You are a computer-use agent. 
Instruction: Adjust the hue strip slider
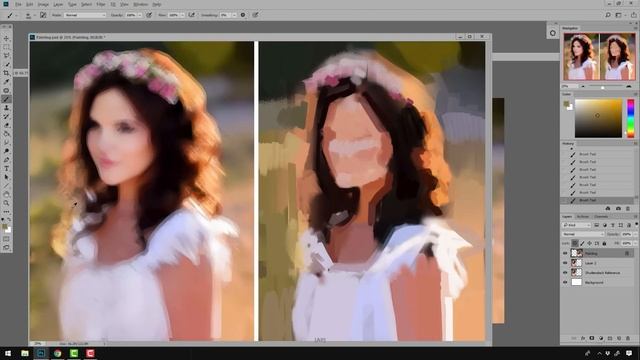click(631, 118)
